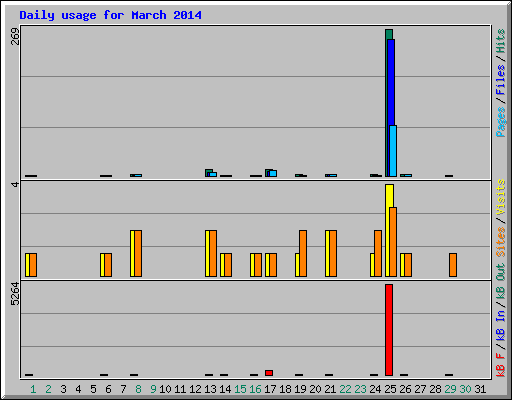Click the orange Sites bar for day 21
512x400 pixels.
333,253
